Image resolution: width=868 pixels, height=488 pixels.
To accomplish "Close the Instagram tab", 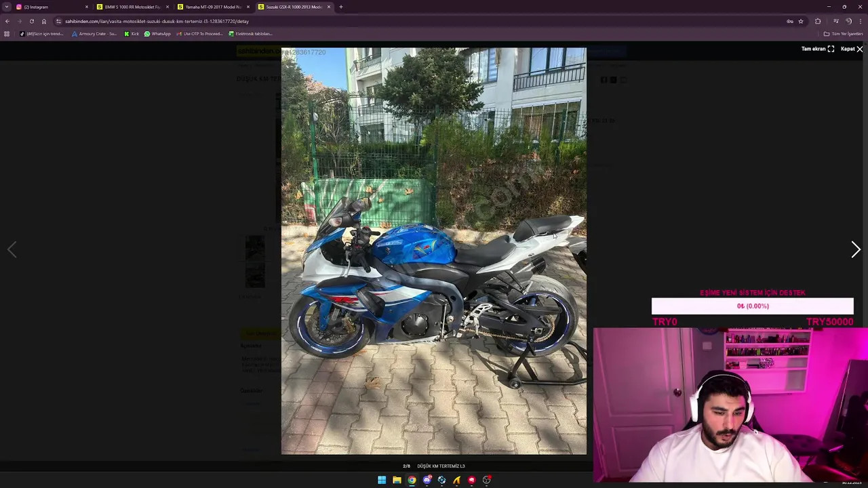I will 87,7.
